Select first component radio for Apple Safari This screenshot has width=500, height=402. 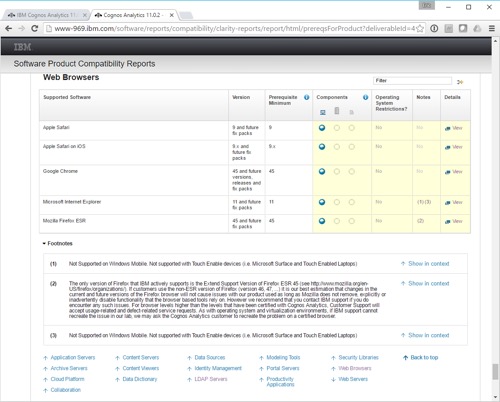click(x=322, y=128)
